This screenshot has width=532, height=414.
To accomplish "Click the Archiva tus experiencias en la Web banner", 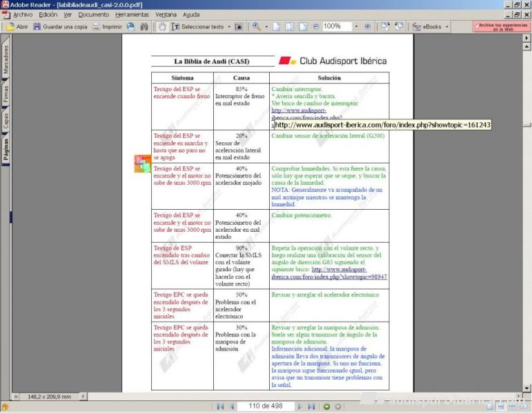I will pos(502,27).
